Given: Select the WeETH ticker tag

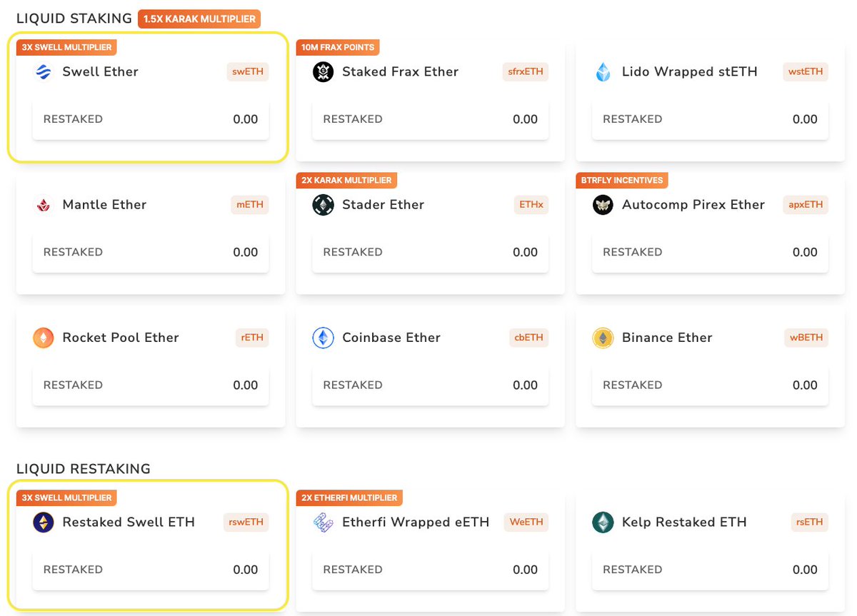Looking at the screenshot, I should pyautogui.click(x=526, y=522).
